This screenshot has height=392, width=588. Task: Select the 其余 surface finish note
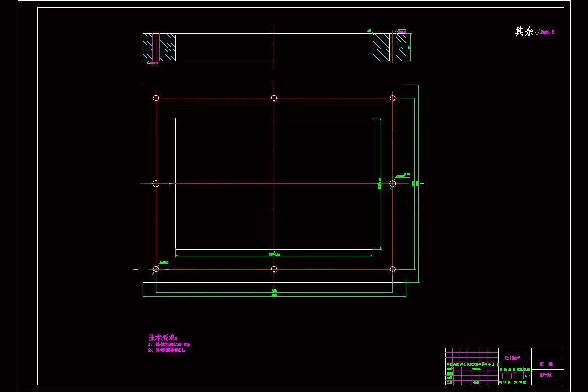coord(524,32)
